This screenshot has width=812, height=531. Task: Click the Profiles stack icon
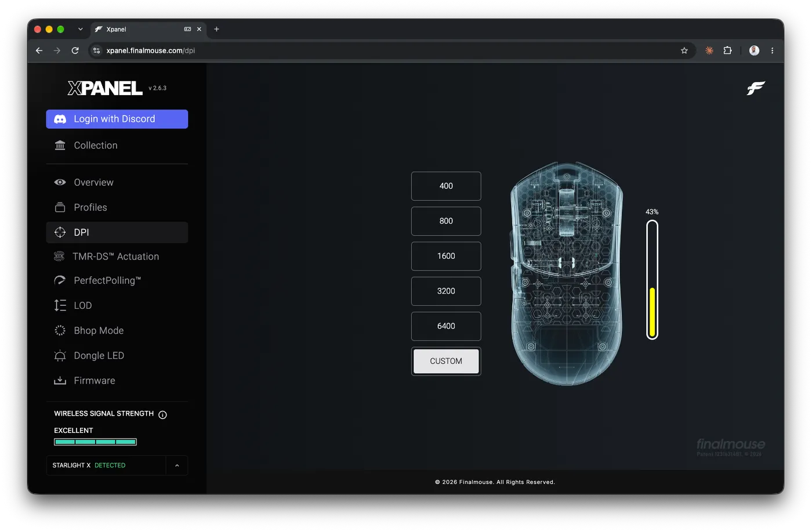pyautogui.click(x=60, y=207)
